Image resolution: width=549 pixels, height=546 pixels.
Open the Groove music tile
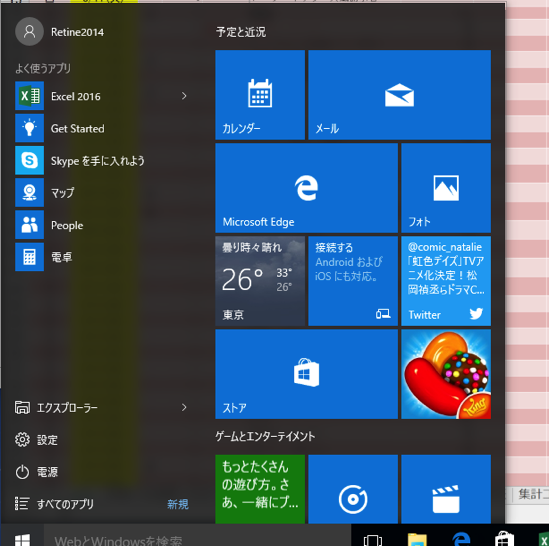pyautogui.click(x=353, y=489)
